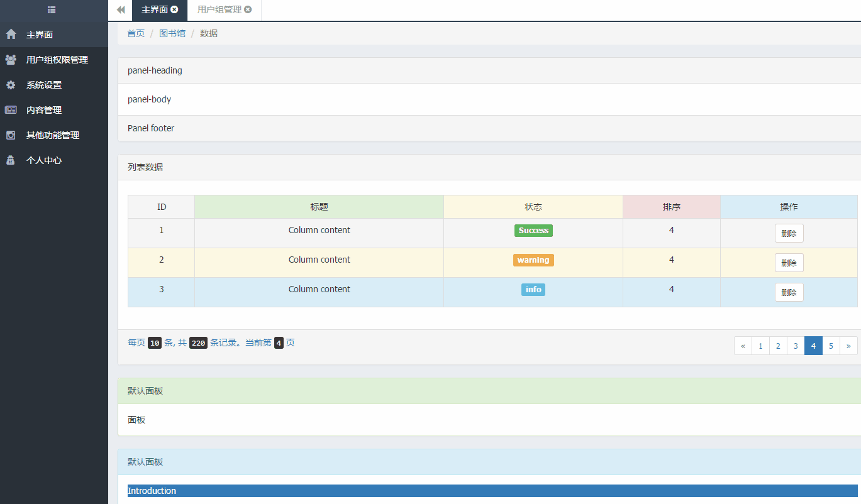Click the sidebar collapse list icon
The height and width of the screenshot is (504, 861).
[52, 10]
